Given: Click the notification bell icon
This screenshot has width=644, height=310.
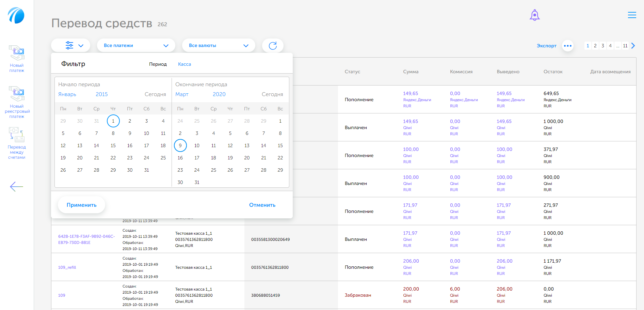Looking at the screenshot, I should (x=534, y=15).
